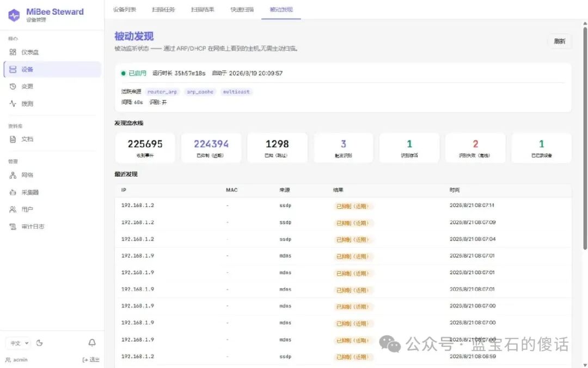The height and width of the screenshot is (368, 588).
Task: Click the red 2 识别失败 card
Action: pyautogui.click(x=475, y=148)
